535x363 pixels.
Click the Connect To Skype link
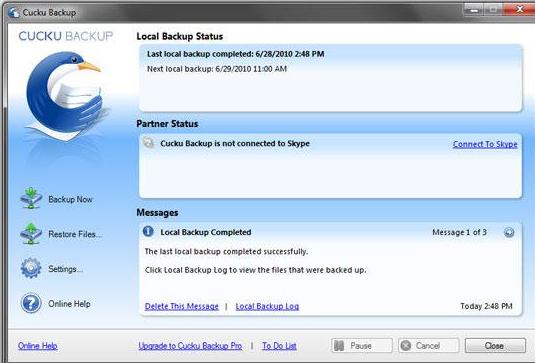pyautogui.click(x=485, y=144)
